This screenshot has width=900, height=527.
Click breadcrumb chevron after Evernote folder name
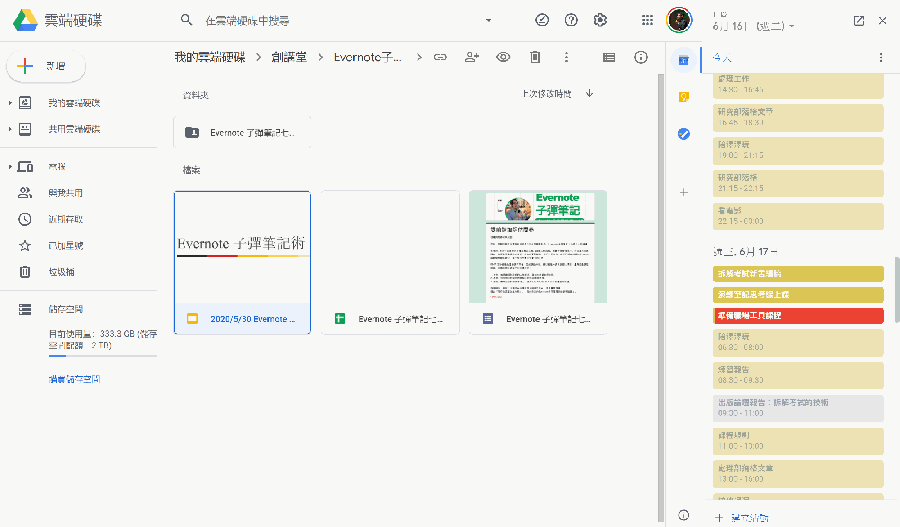point(420,57)
